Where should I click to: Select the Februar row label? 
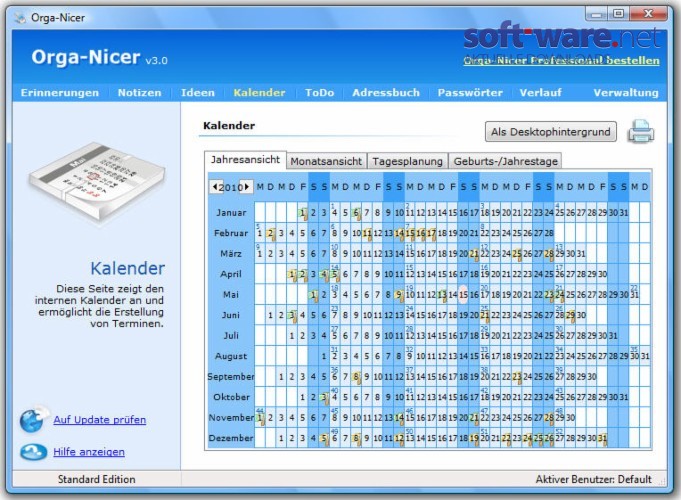(x=231, y=233)
